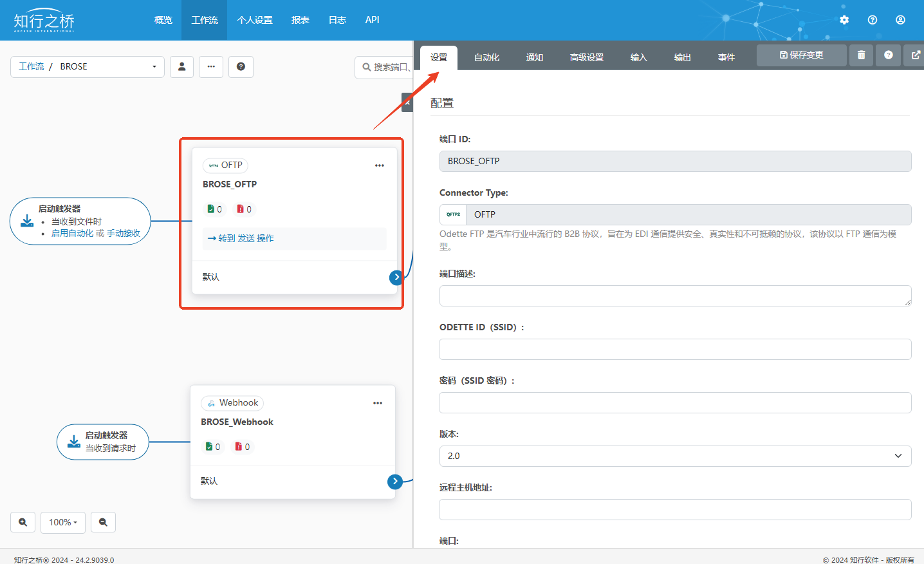Open the BROSE_OFTP connector ellipsis menu
The width and height of the screenshot is (924, 564).
[380, 165]
